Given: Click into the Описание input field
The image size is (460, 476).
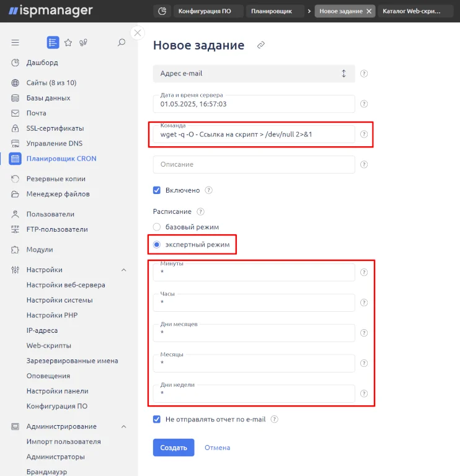Looking at the screenshot, I should (254, 165).
